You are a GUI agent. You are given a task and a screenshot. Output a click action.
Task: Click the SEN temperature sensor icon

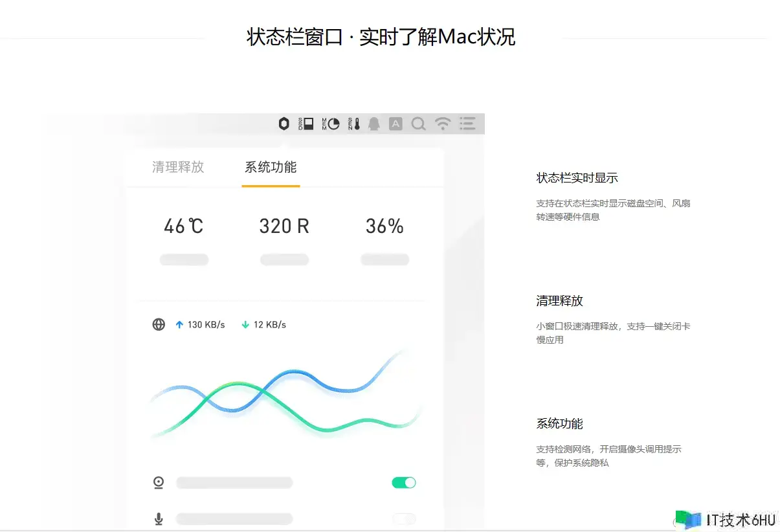tap(353, 124)
